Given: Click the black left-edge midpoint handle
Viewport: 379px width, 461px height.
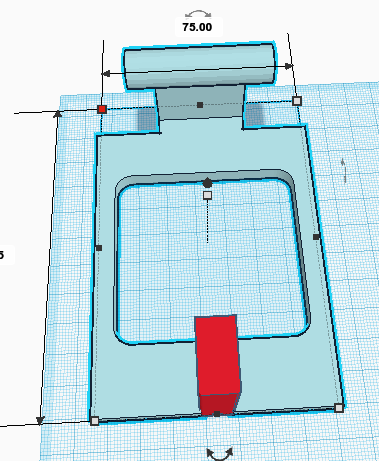Looking at the screenshot, I should tap(99, 248).
